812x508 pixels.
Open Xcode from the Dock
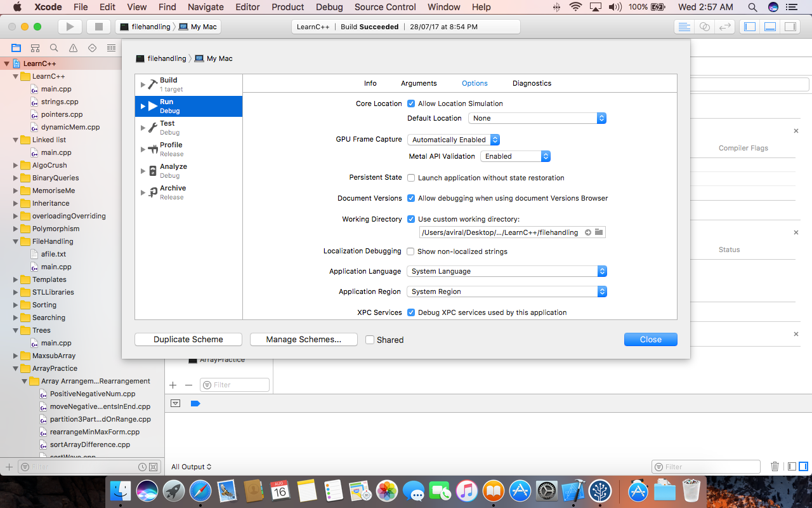pyautogui.click(x=573, y=490)
